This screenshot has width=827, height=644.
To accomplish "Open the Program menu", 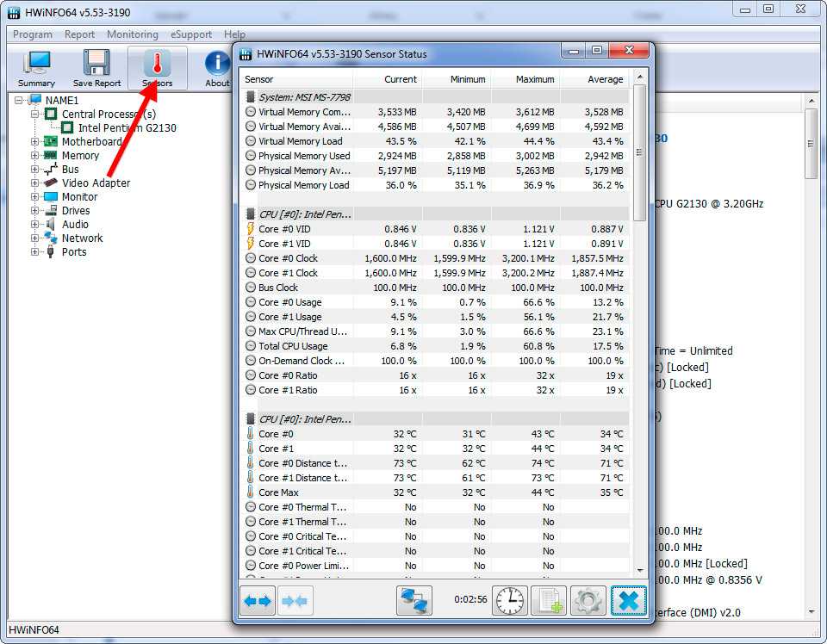I will pyautogui.click(x=33, y=34).
